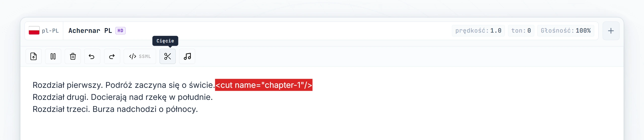Insert a pause with the pause icon
The height and width of the screenshot is (140, 644).
pyautogui.click(x=53, y=56)
